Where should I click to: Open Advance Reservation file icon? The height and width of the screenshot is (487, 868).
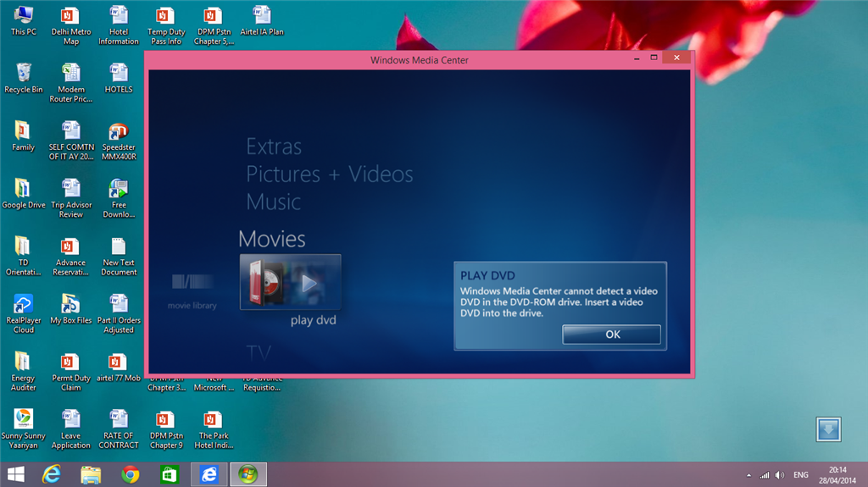pyautogui.click(x=71, y=256)
